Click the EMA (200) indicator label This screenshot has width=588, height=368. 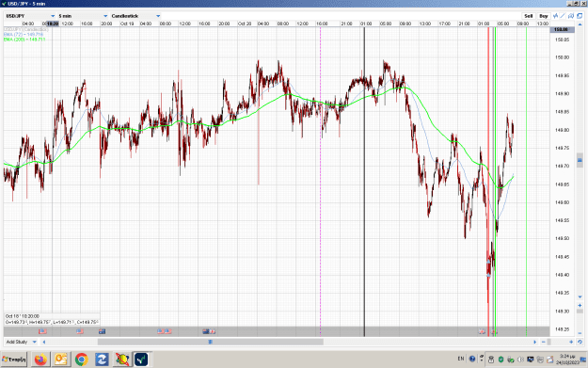[24, 39]
